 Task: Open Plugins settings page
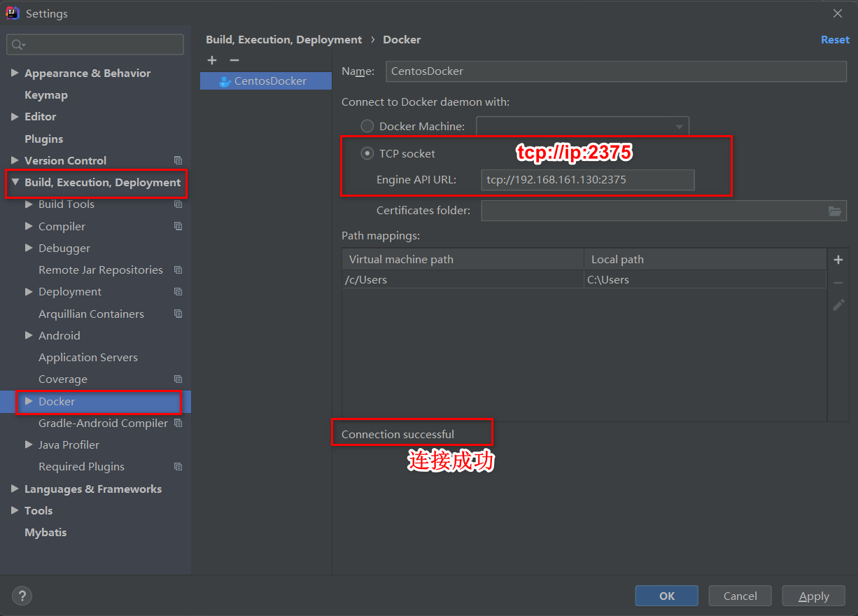44,139
